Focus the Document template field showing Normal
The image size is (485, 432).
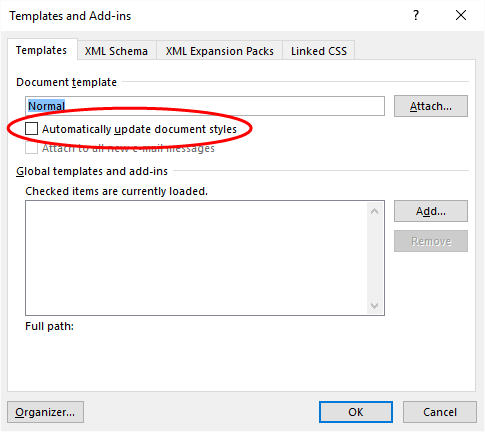[205, 106]
